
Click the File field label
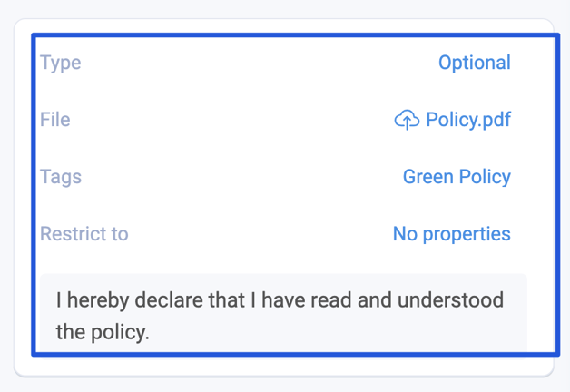[x=54, y=120]
